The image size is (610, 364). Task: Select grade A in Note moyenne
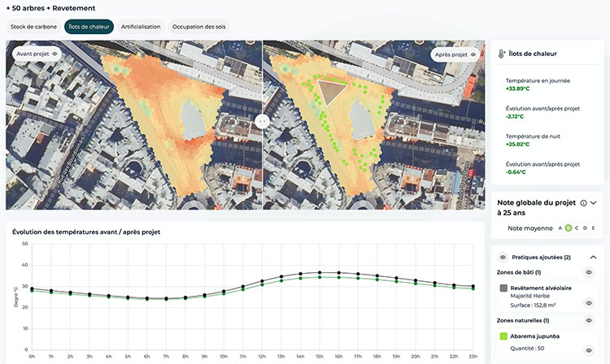(560, 228)
